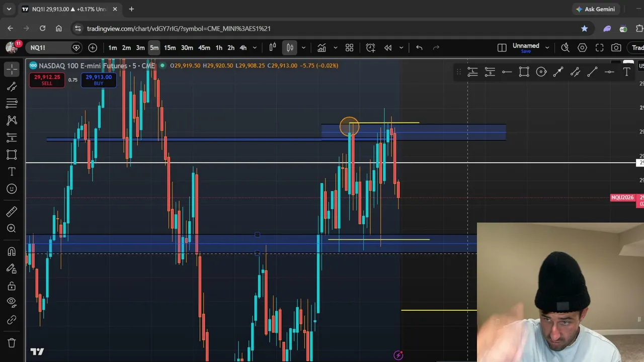The width and height of the screenshot is (644, 362).
Task: Undo the last chart action
Action: pos(419,48)
